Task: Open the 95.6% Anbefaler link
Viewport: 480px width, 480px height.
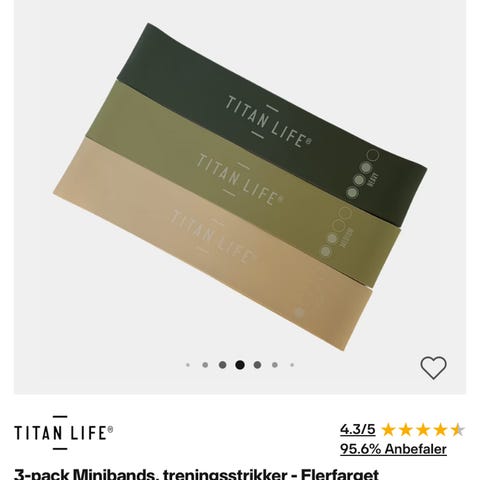Action: pyautogui.click(x=393, y=449)
